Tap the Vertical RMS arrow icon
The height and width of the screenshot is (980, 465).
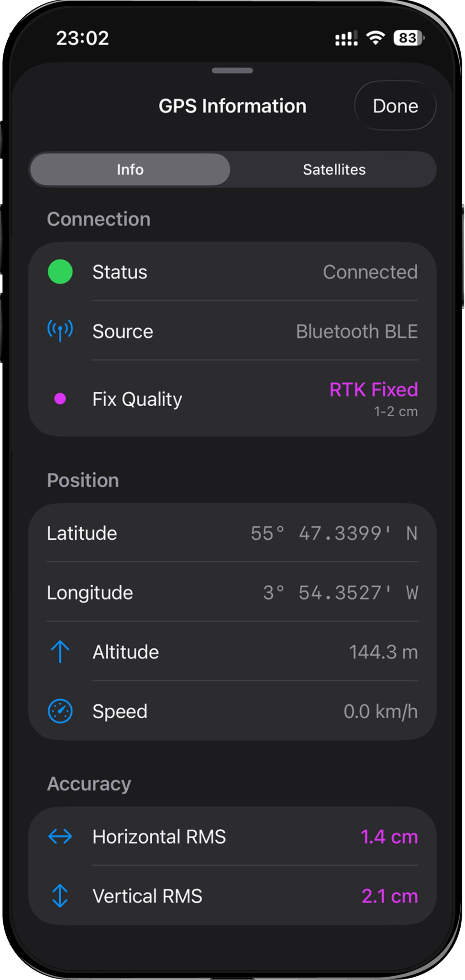coord(60,896)
